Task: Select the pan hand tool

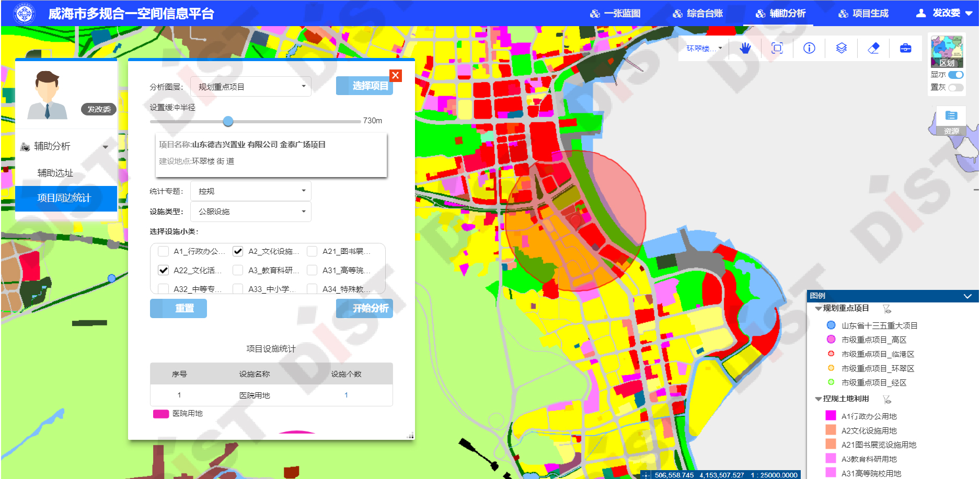Action: [745, 49]
